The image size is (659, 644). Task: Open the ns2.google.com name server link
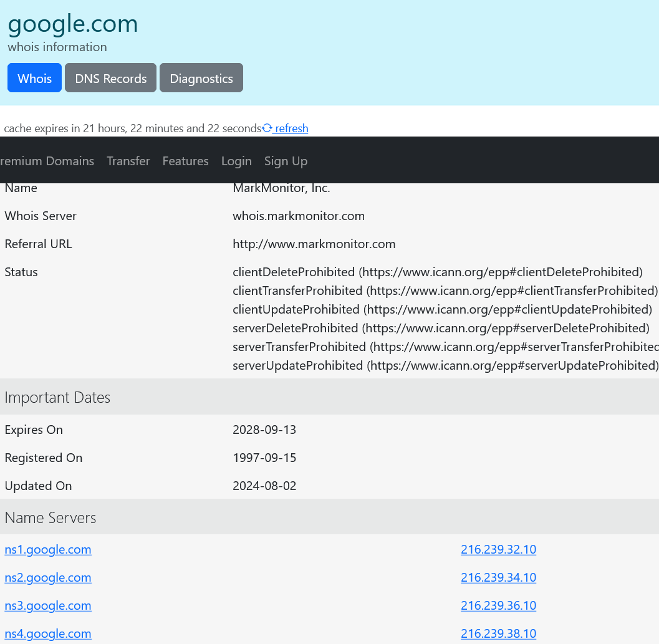click(x=48, y=577)
